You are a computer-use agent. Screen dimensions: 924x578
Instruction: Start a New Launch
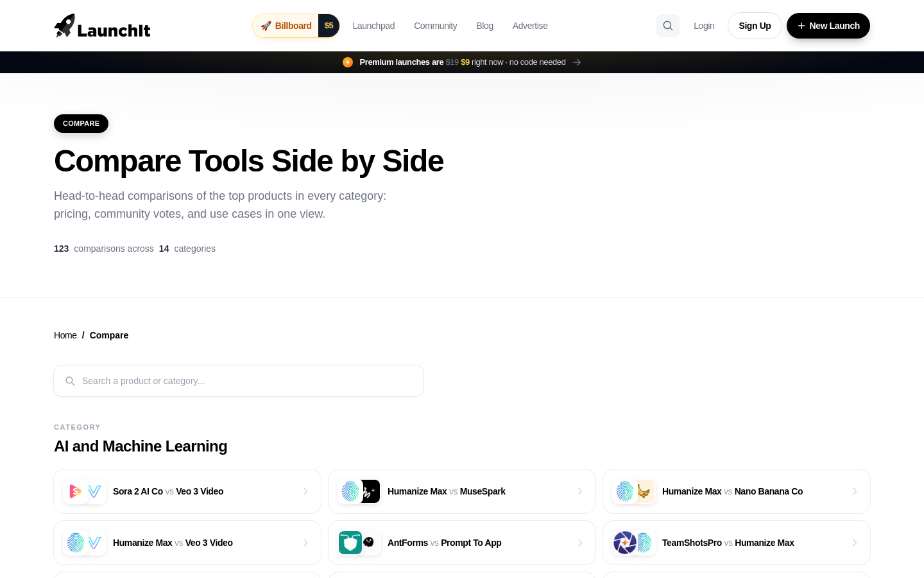pos(828,26)
